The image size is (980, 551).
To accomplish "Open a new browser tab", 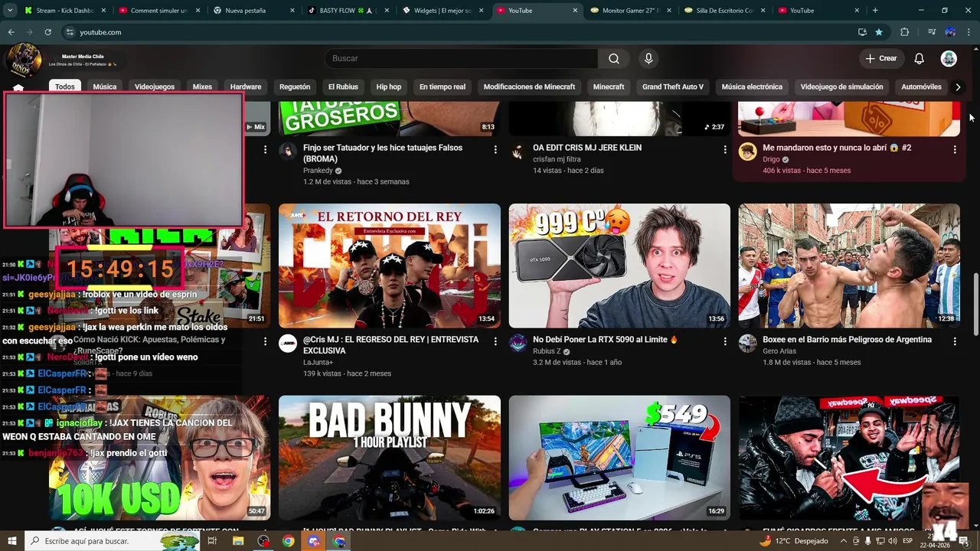I will pyautogui.click(x=875, y=11).
